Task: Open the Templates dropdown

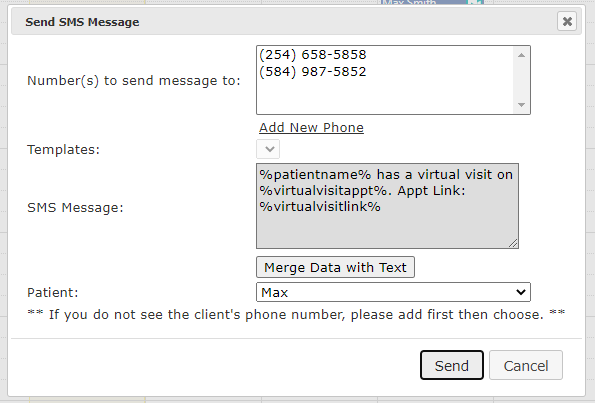Action: pos(268,149)
